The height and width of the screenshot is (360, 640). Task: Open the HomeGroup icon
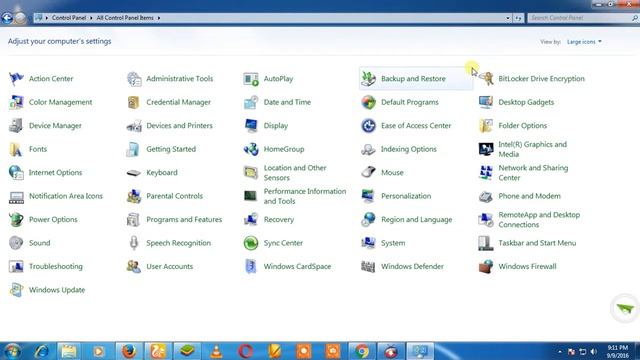pyautogui.click(x=251, y=149)
